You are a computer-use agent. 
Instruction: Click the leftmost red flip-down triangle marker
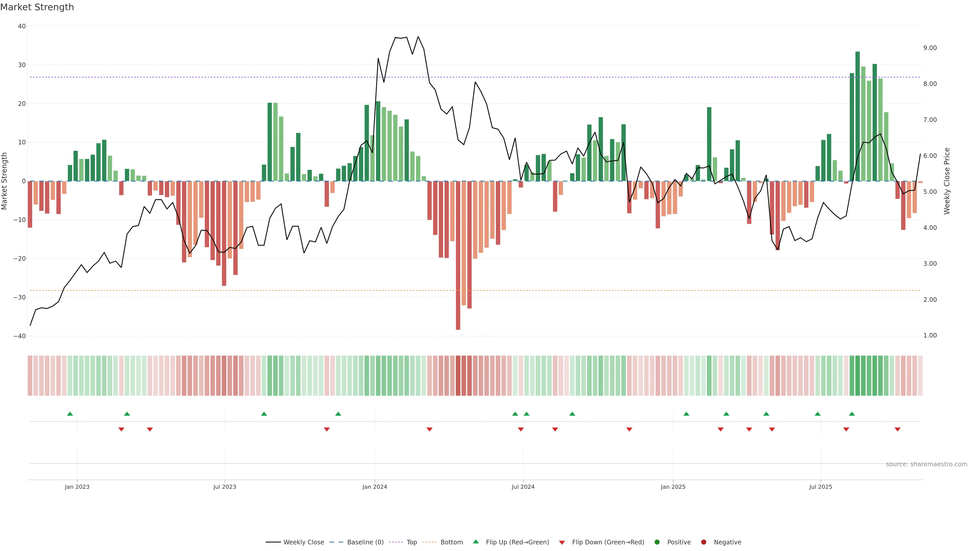point(121,429)
